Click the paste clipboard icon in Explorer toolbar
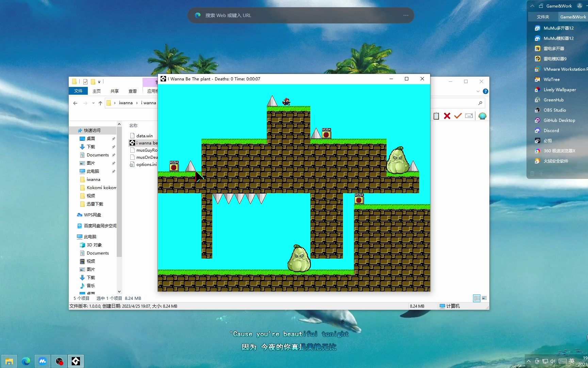The height and width of the screenshot is (368, 588). pos(436,116)
